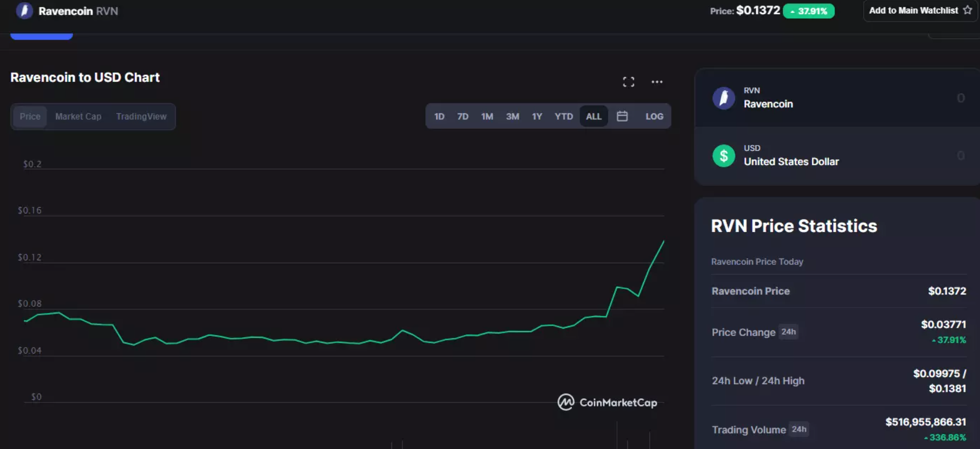Viewport: 980px width, 449px height.
Task: Select the Price chart tab
Action: pyautogui.click(x=30, y=117)
